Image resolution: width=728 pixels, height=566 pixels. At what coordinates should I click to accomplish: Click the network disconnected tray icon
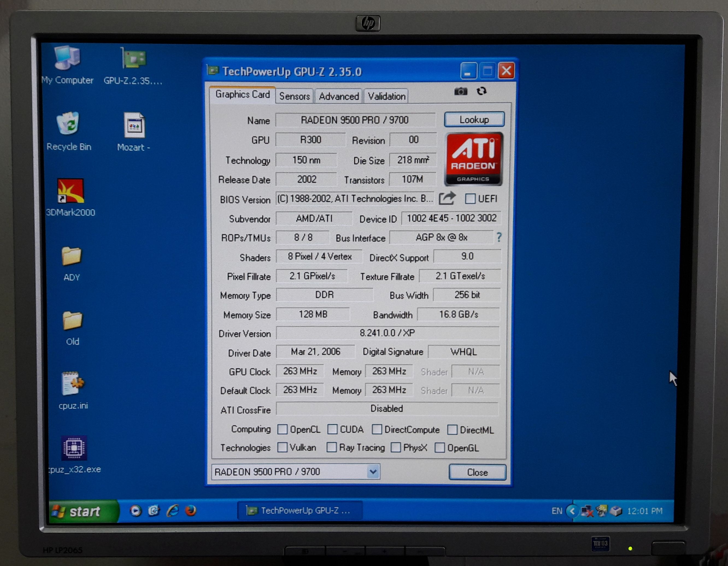pyautogui.click(x=587, y=511)
